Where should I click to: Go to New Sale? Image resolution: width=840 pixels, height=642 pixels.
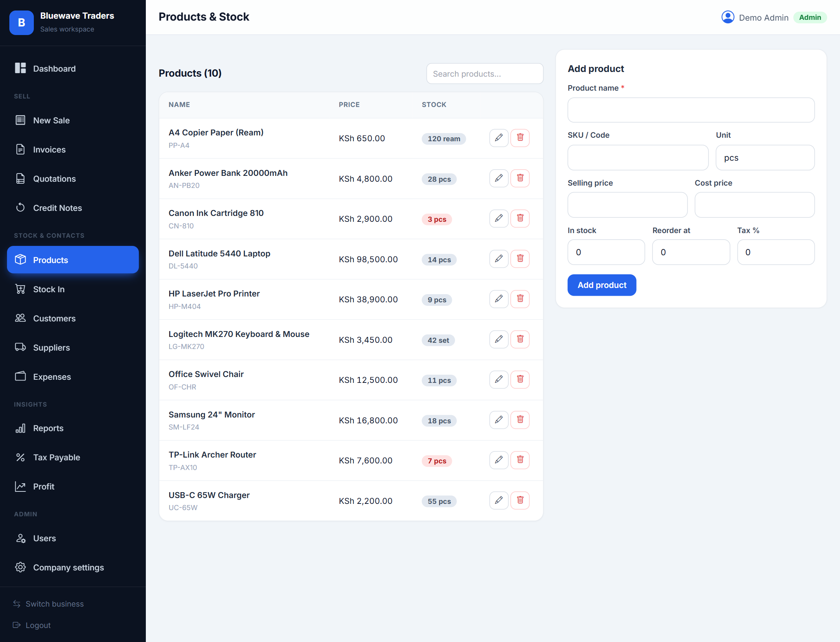point(73,120)
